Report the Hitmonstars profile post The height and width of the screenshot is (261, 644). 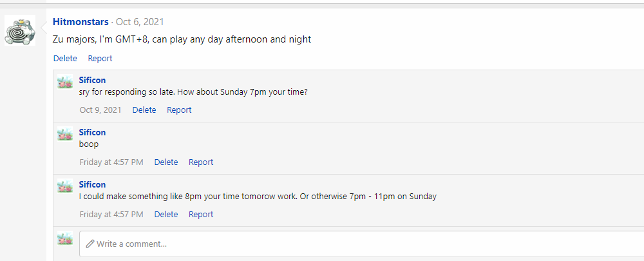100,59
